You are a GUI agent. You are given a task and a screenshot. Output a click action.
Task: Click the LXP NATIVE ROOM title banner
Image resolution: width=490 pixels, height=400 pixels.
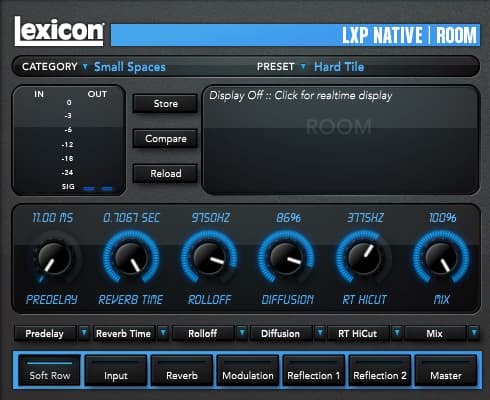pos(295,35)
